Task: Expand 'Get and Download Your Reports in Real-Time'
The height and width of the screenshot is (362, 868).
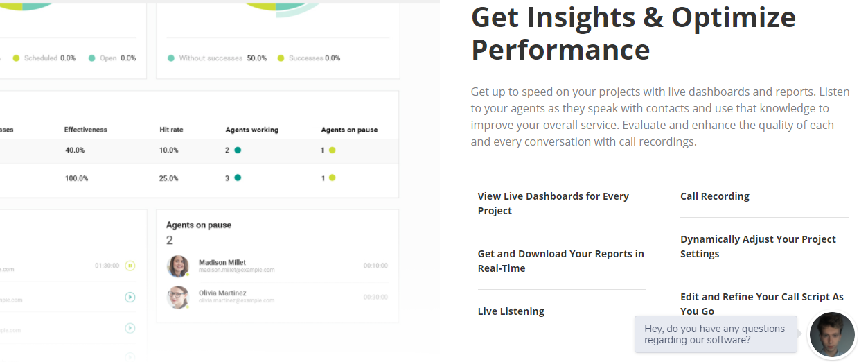Action: tap(560, 261)
